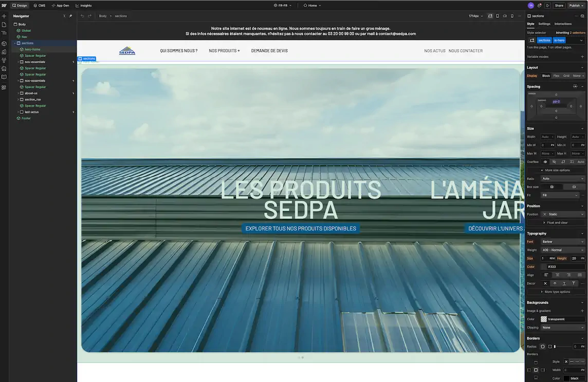Select the tablet breakpoint icon
This screenshot has height=382, width=588.
498,16
